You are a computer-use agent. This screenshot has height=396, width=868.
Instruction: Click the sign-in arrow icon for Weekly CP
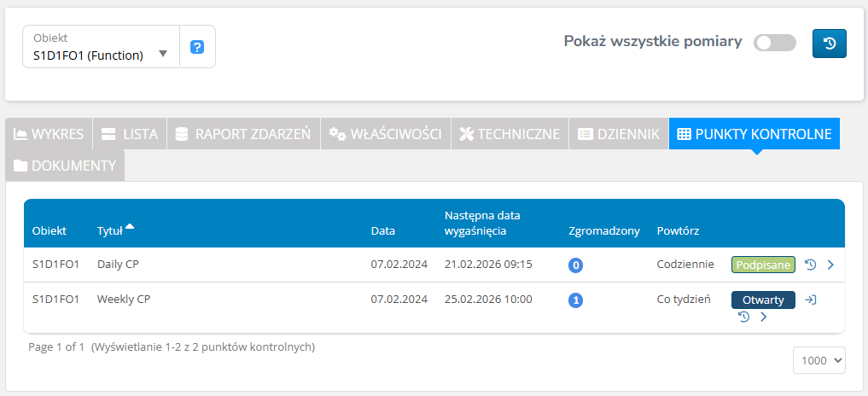tap(811, 300)
